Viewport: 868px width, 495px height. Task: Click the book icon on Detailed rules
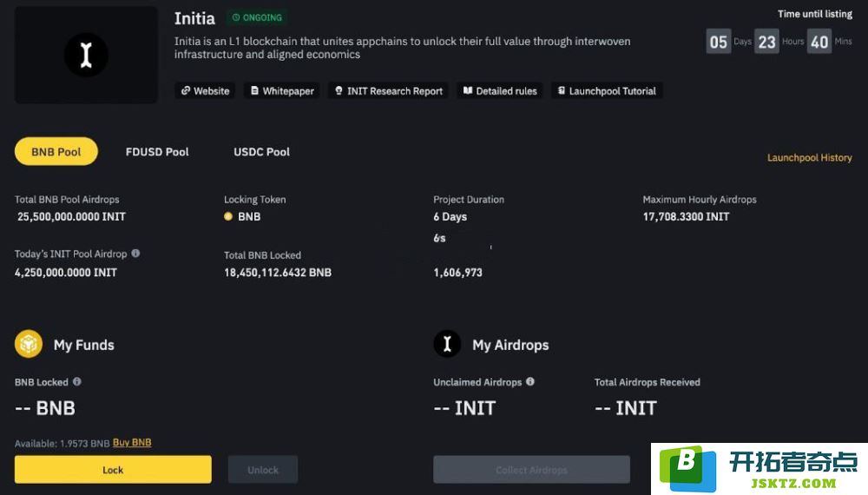tap(468, 90)
